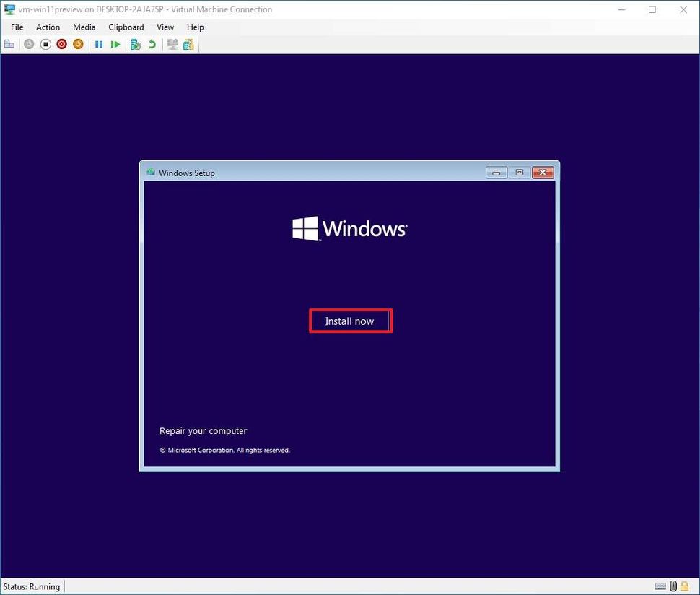Screen dimensions: 700x595
Task: Open Repair your computer link
Action: click(203, 430)
